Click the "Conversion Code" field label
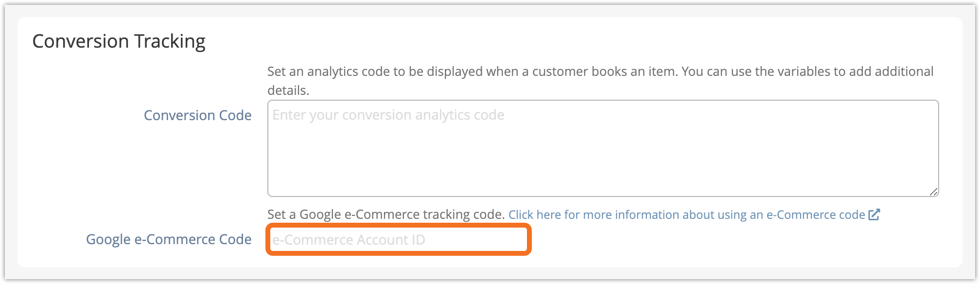 click(x=197, y=115)
